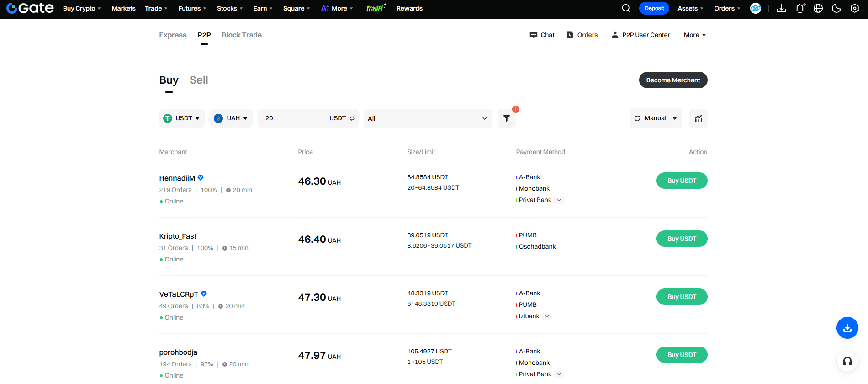Expand the Trade menu
Screen dimensions: 868x384
point(156,8)
